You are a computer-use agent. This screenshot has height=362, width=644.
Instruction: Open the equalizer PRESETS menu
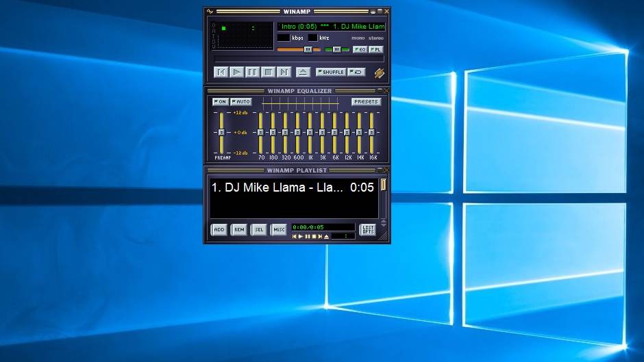366,102
